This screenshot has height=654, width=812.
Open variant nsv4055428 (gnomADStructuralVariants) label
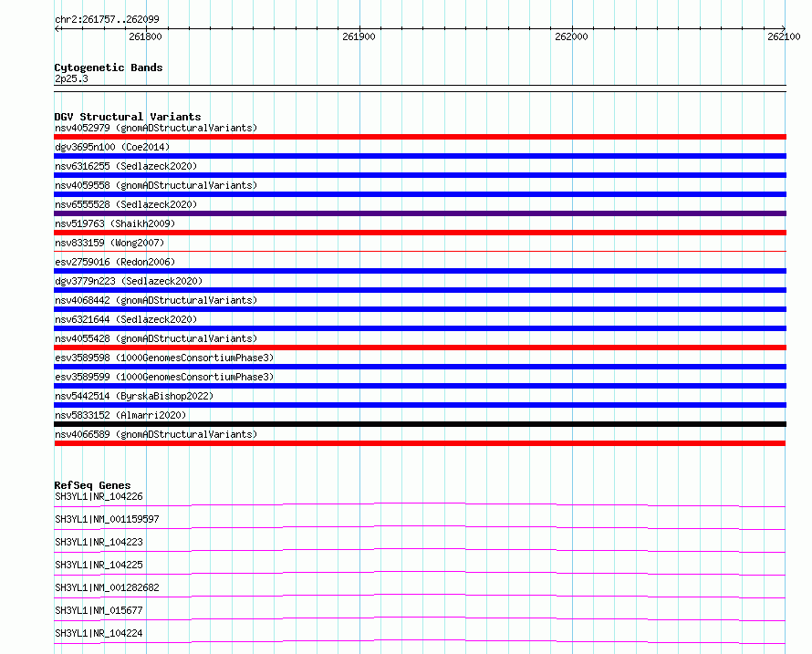point(156,338)
